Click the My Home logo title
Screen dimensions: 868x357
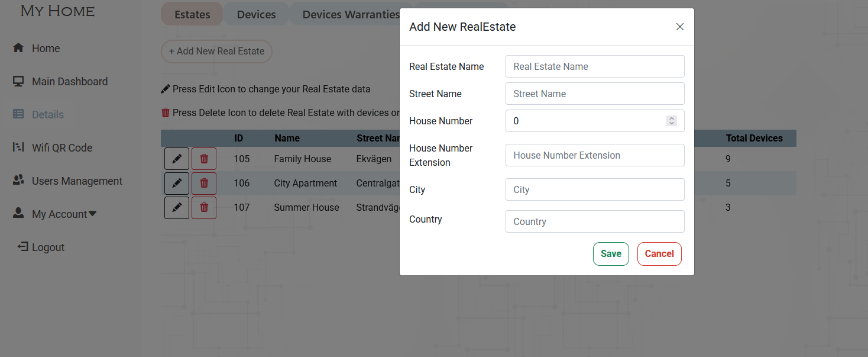57,11
